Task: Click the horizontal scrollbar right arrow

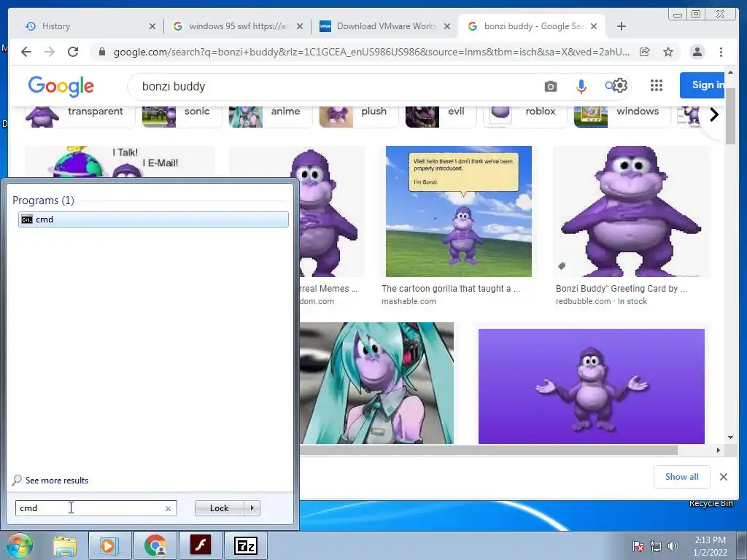Action: click(x=719, y=450)
